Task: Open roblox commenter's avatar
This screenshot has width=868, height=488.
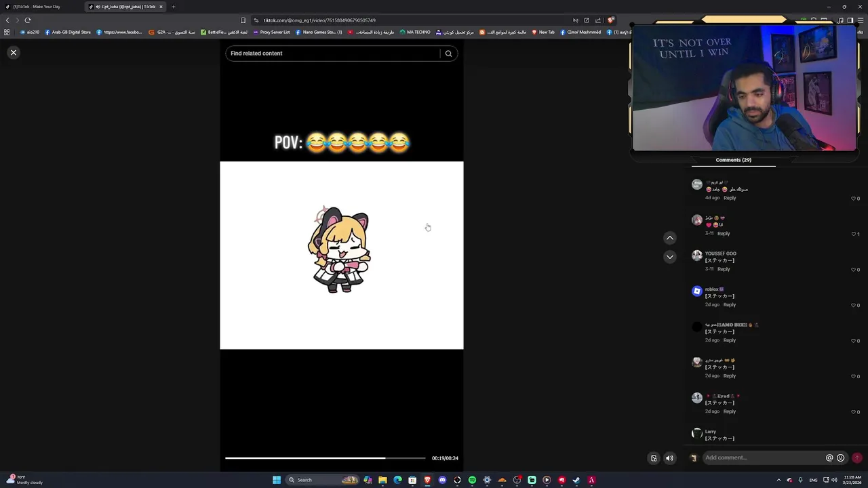Action: tap(696, 291)
